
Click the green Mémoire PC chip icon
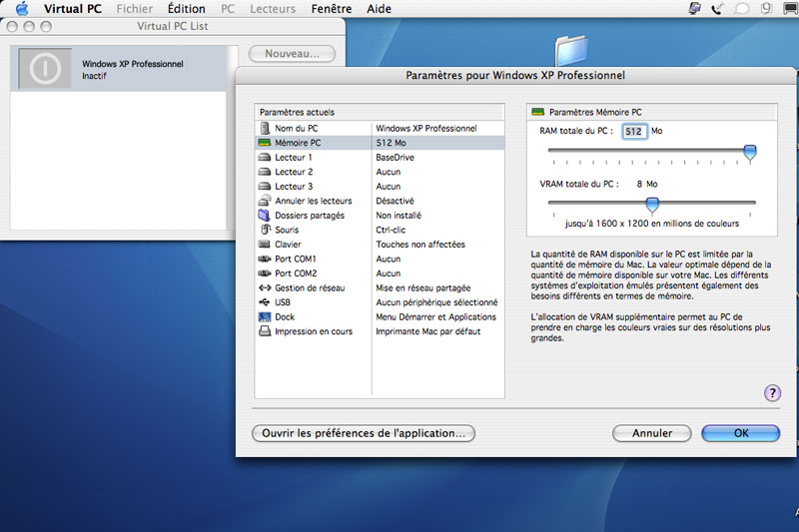click(x=265, y=143)
